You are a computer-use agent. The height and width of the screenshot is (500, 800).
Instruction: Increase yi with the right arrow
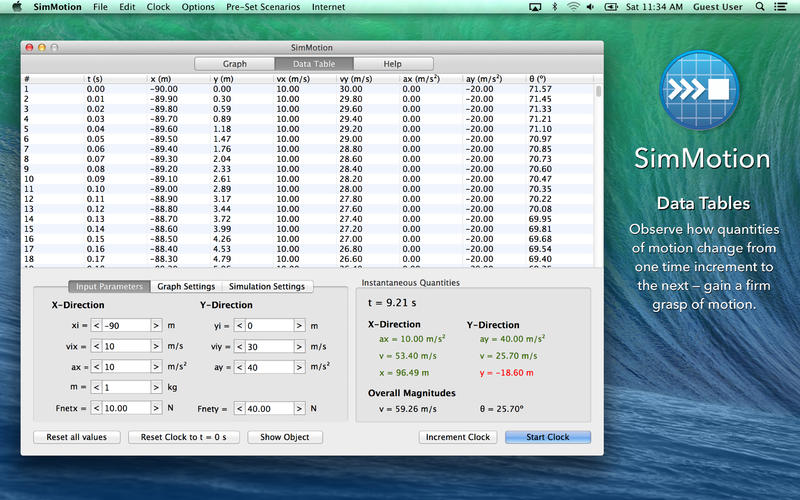point(299,326)
